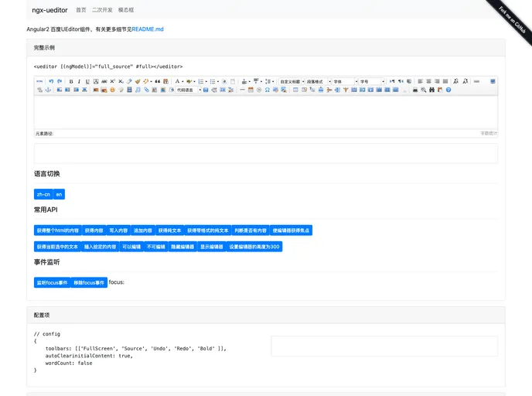Switch language to zh-cn
532x396 pixels.
43,194
